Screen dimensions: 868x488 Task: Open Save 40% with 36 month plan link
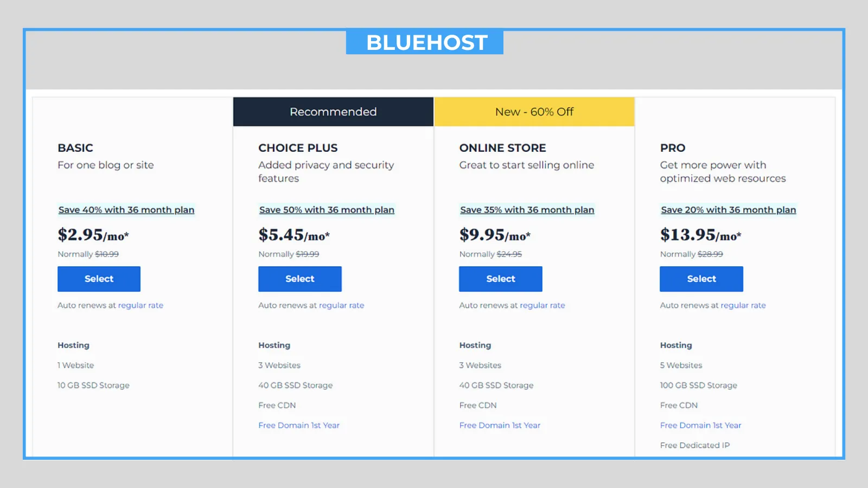tap(126, 210)
